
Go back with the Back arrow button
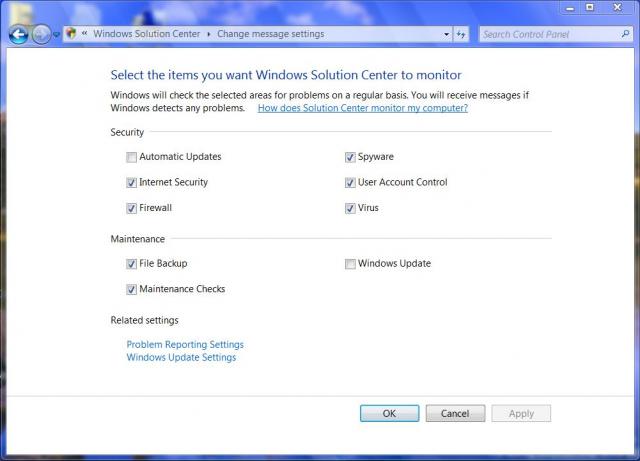click(18, 34)
